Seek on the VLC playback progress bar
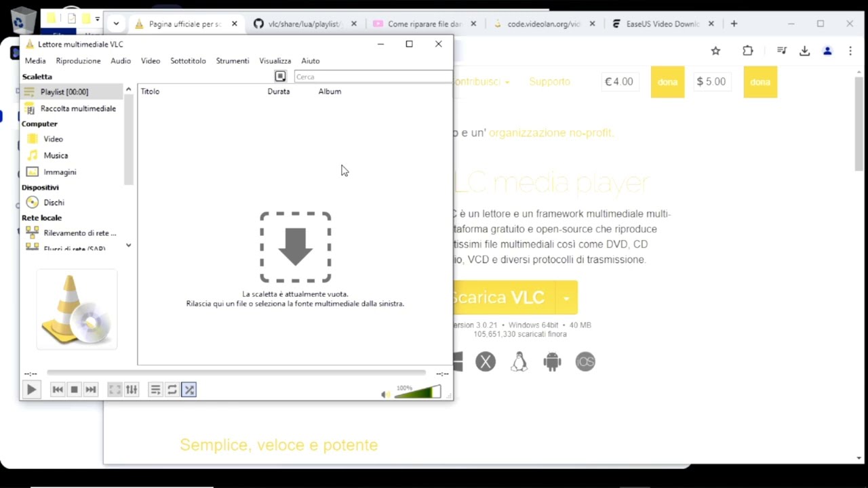 click(x=236, y=373)
